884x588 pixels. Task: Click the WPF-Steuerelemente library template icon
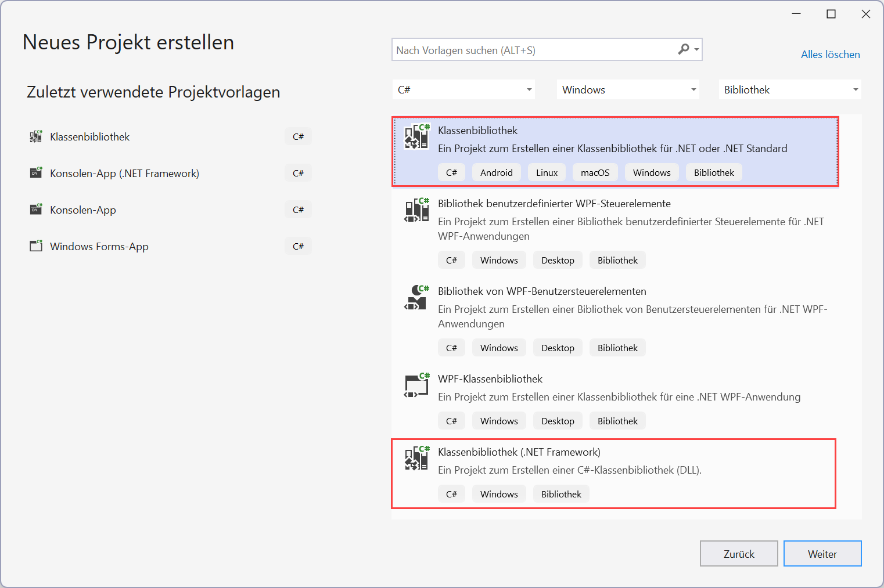[416, 211]
